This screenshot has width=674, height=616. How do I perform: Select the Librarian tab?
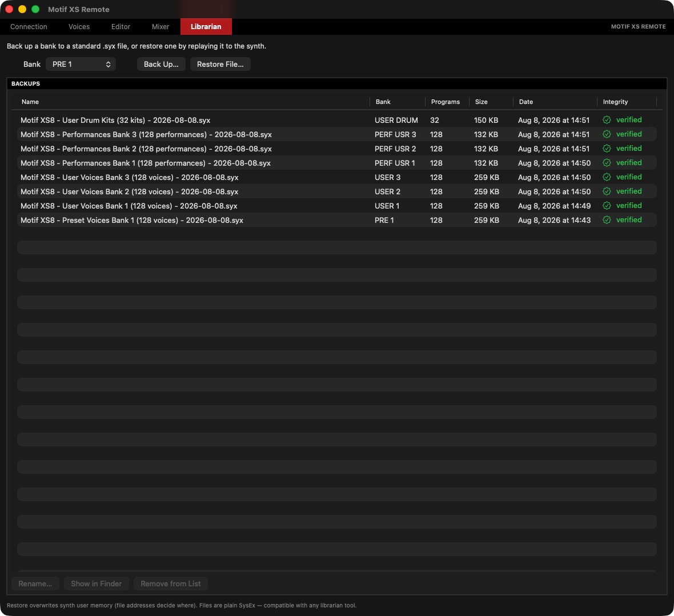coord(206,27)
